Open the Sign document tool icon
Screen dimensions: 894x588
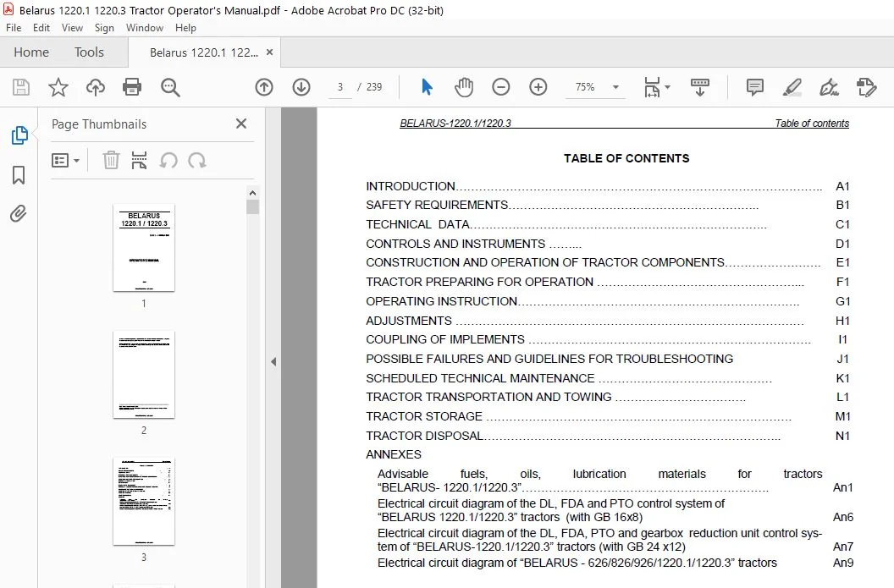pos(829,87)
